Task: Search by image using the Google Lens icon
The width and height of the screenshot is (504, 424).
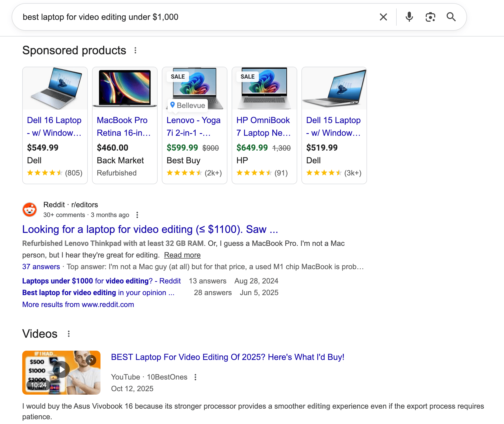Action: (x=430, y=17)
